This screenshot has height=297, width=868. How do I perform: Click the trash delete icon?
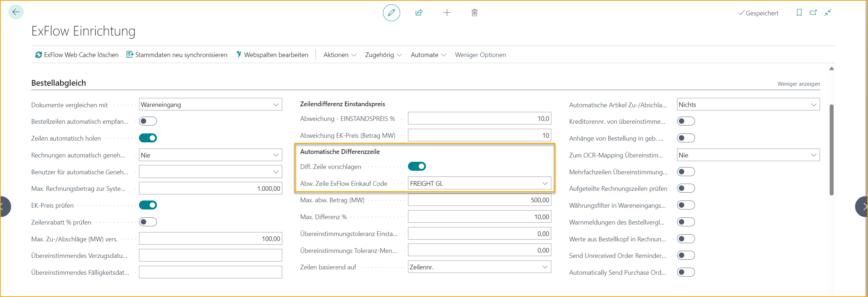click(x=474, y=13)
